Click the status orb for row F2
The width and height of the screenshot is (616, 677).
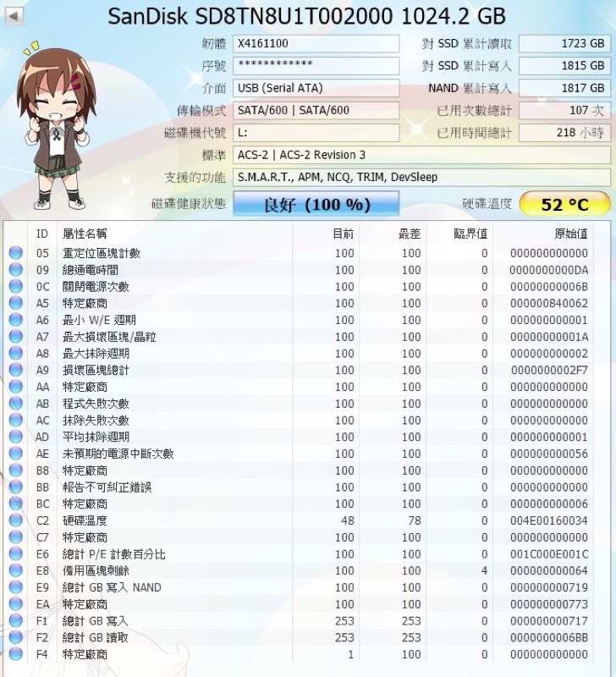15,637
